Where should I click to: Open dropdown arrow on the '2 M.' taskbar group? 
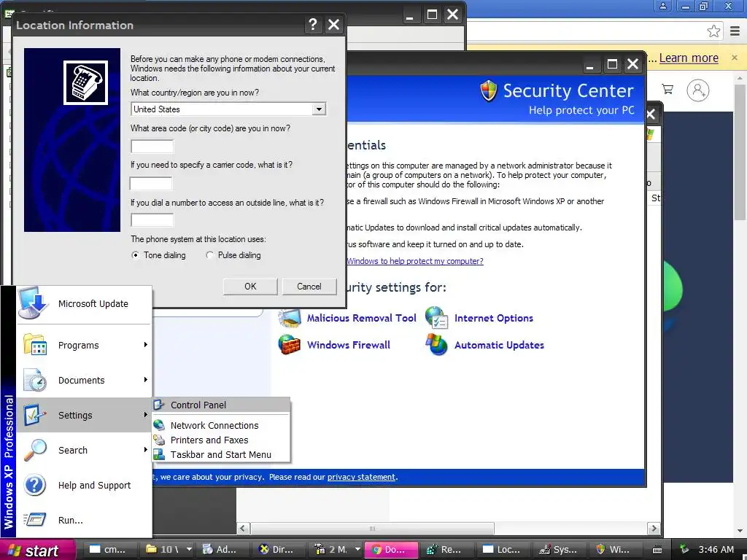pos(357,549)
